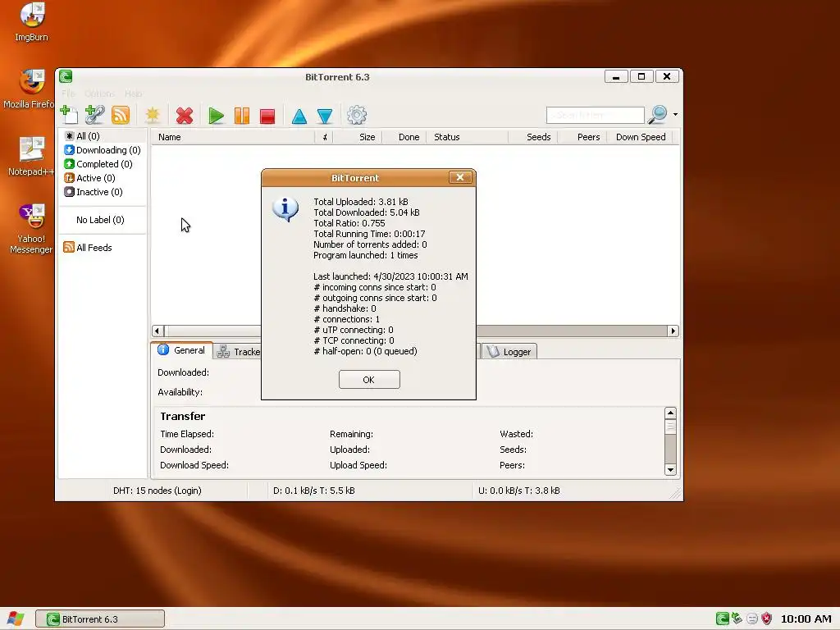Click the upload rate status bar entry
Image resolution: width=840 pixels, height=630 pixels.
coord(519,491)
